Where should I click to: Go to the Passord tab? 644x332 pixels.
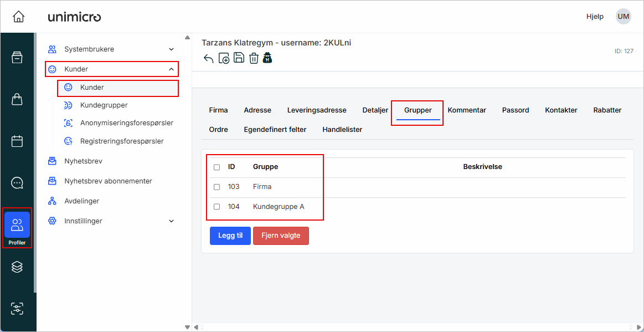516,110
